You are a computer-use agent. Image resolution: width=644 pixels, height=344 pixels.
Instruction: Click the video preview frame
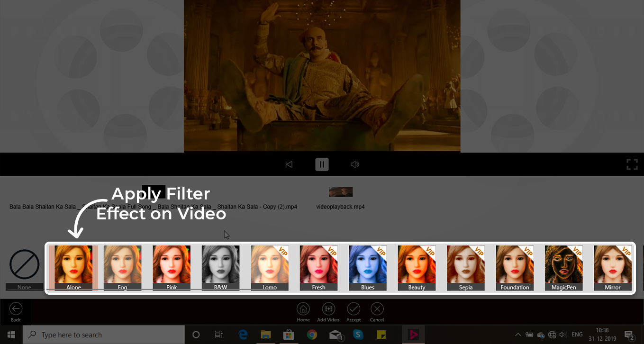tap(322, 76)
